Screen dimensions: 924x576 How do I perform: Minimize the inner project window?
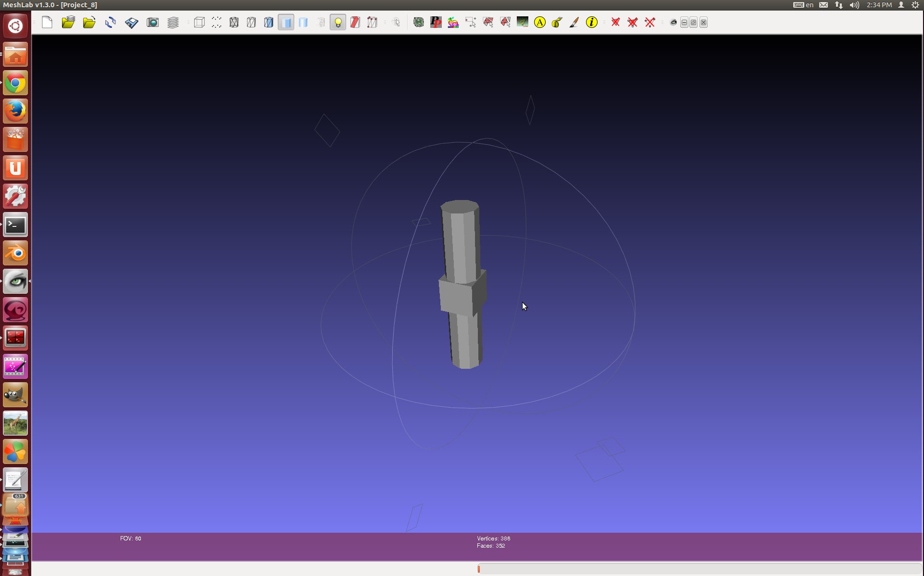[684, 22]
